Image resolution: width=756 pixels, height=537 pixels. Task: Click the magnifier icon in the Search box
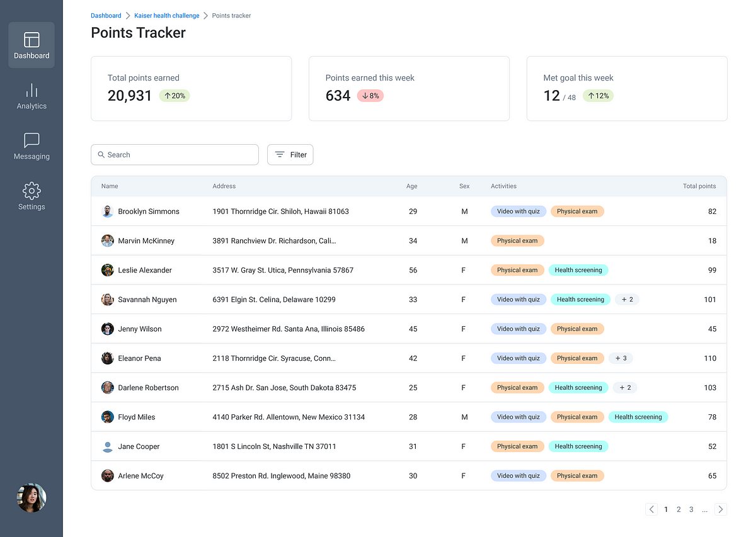click(x=101, y=155)
